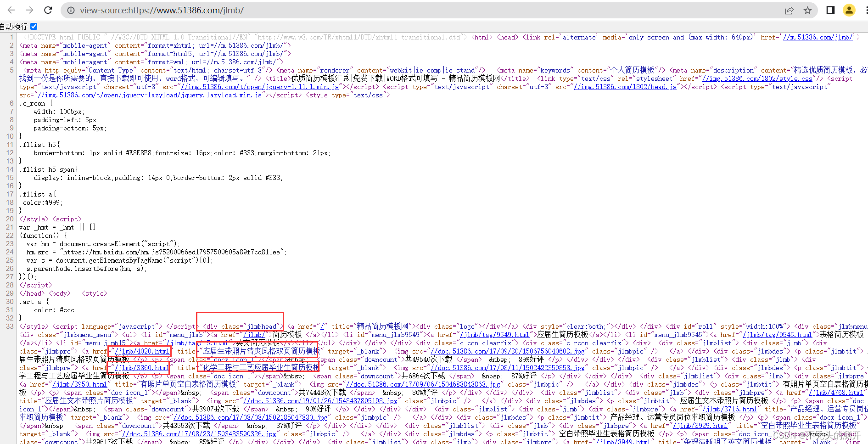Open the 1502422359858.jpg image link
868x444 pixels.
tap(508, 368)
